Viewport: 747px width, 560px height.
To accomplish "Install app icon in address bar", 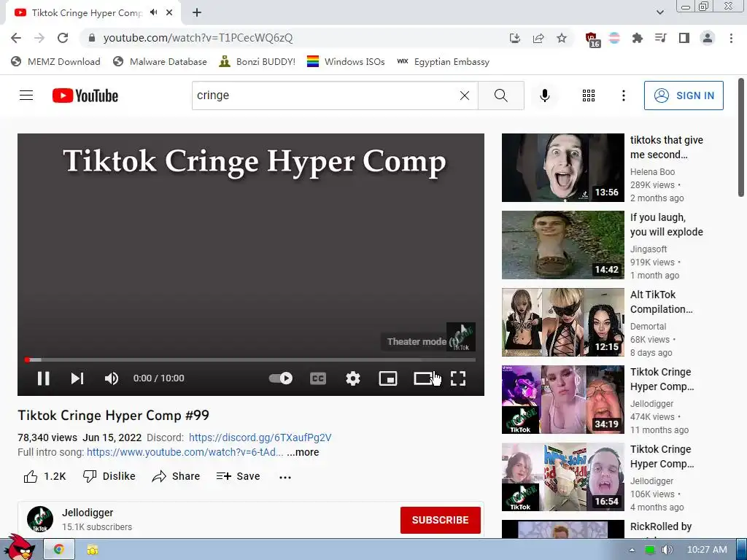I will coord(514,38).
